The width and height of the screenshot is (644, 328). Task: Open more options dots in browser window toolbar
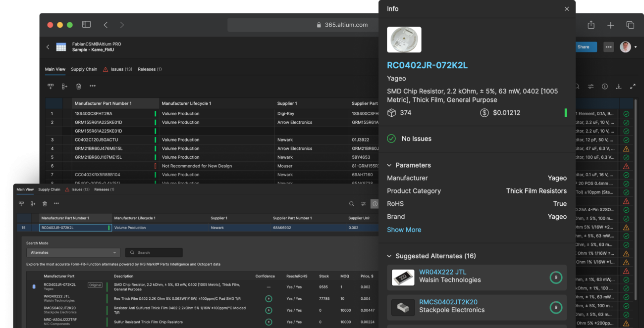pos(93,86)
